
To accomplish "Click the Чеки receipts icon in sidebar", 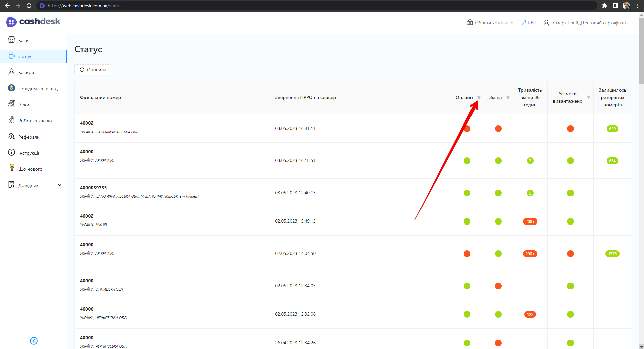I will pos(11,104).
